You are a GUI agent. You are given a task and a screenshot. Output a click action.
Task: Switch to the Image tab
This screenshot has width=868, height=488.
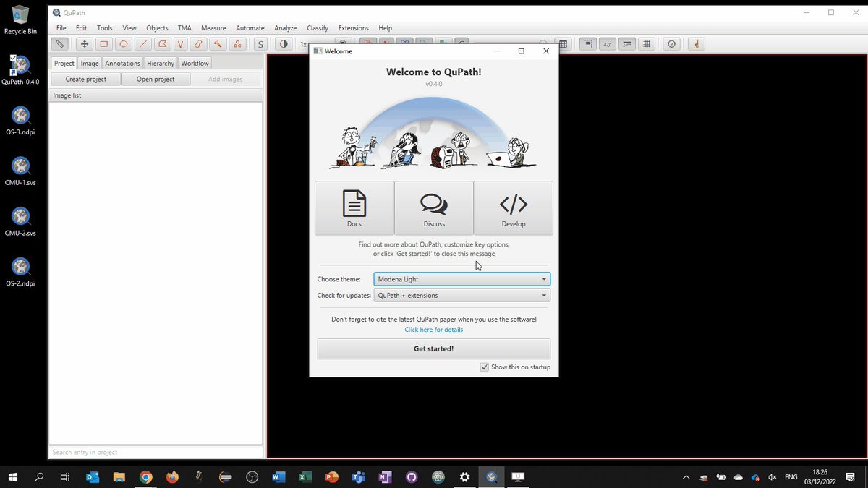(x=90, y=63)
